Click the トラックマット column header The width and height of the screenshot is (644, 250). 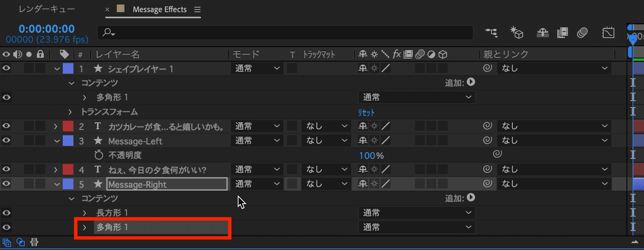click(319, 54)
